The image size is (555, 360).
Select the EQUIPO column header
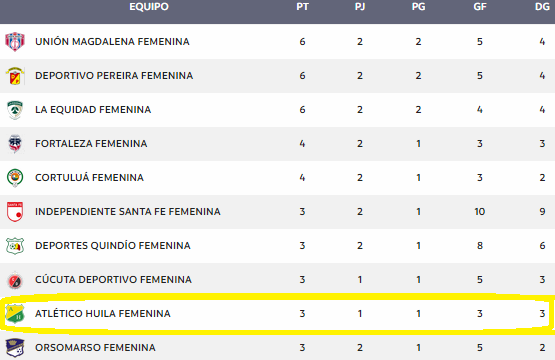pos(149,7)
